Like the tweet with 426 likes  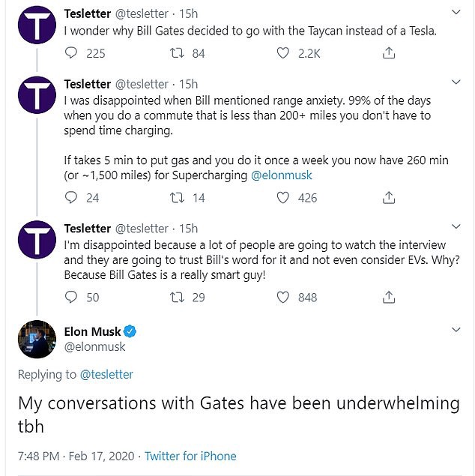pos(283,198)
